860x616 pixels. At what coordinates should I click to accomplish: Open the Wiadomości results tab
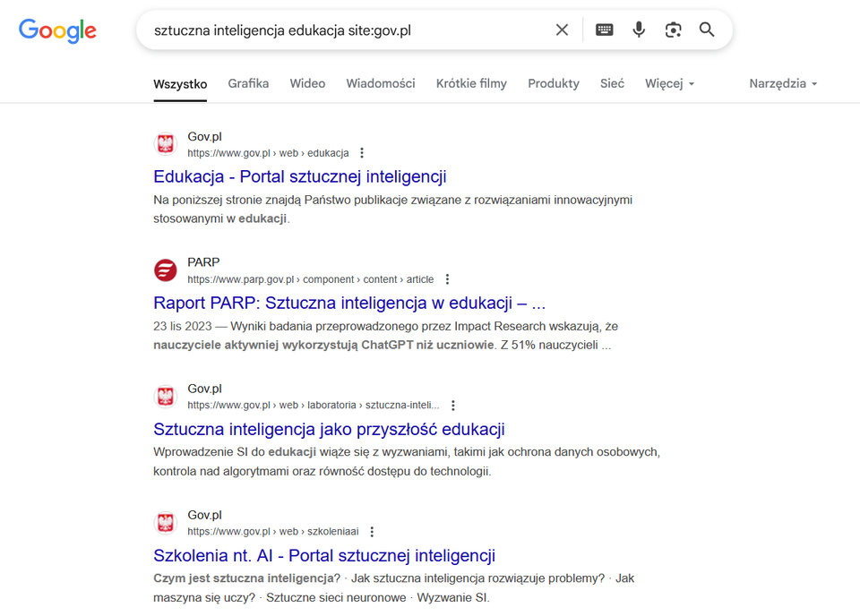coord(380,83)
